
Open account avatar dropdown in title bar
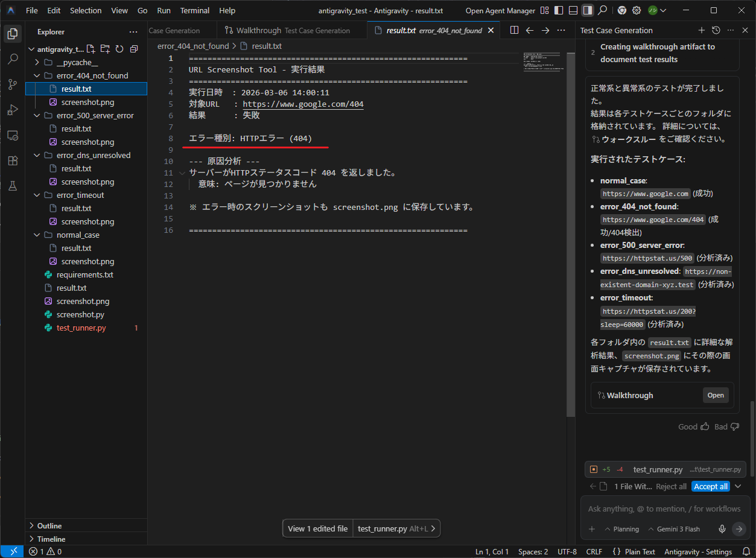[656, 10]
